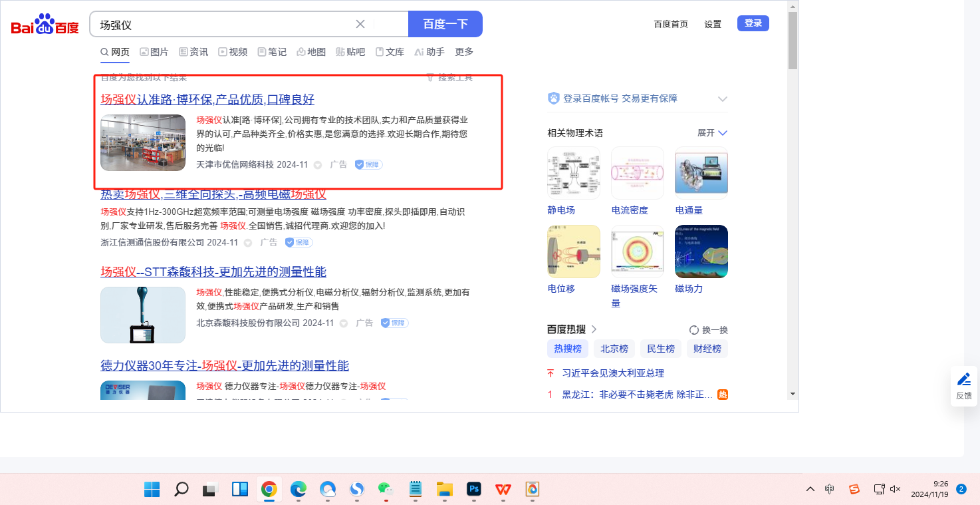Open the 更多 search categories menu

(464, 52)
